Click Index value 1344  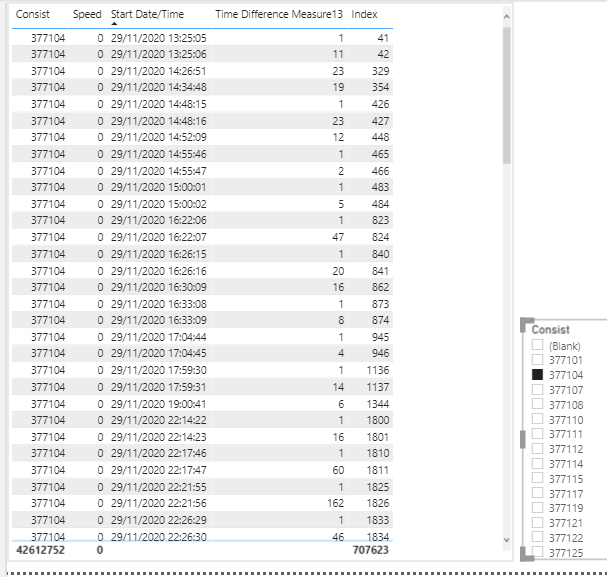click(378, 404)
